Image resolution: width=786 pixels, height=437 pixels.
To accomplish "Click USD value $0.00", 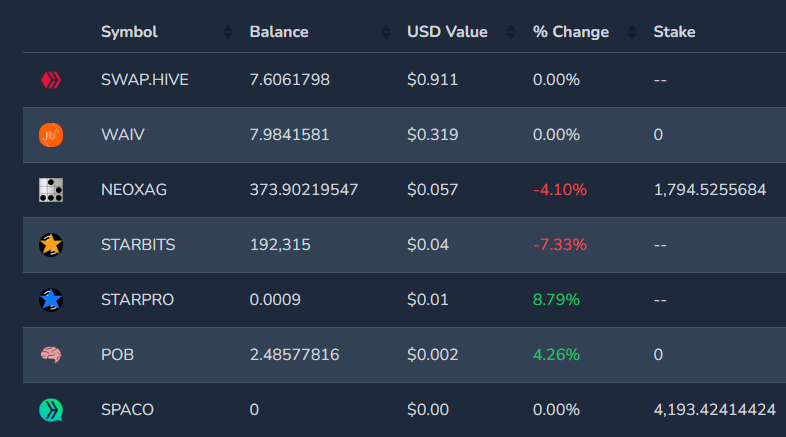I will coord(428,410).
